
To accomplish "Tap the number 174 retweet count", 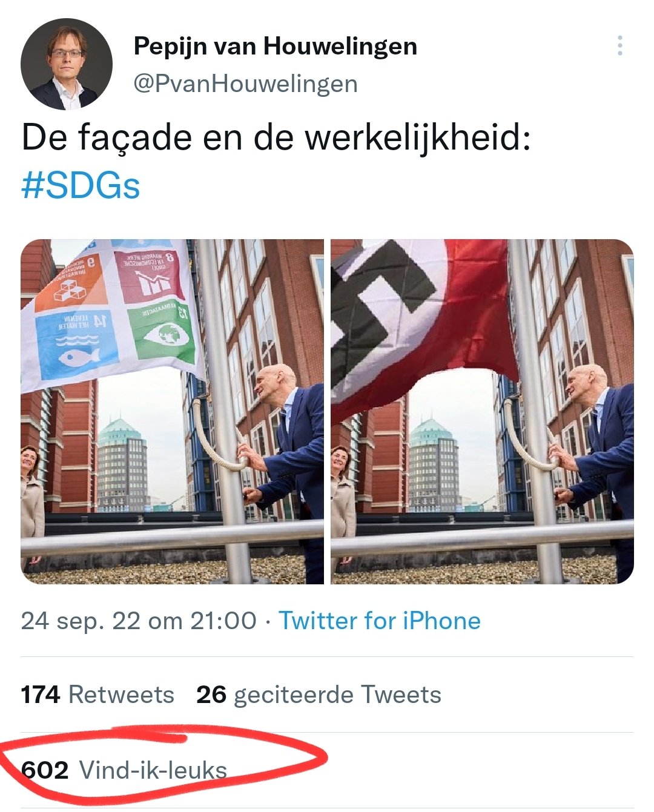I will tap(41, 695).
